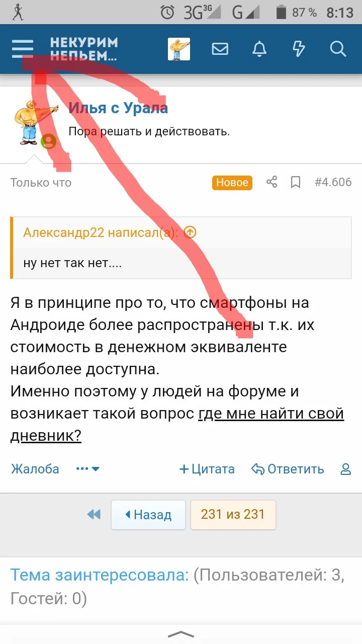Jump to first page double-arrow
The width and height of the screenshot is (362, 644).
click(x=94, y=515)
